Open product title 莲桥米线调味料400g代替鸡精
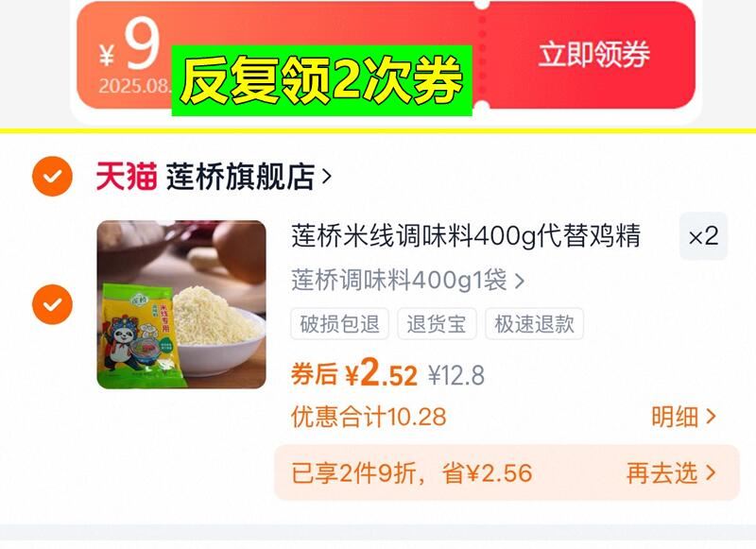 pos(466,235)
